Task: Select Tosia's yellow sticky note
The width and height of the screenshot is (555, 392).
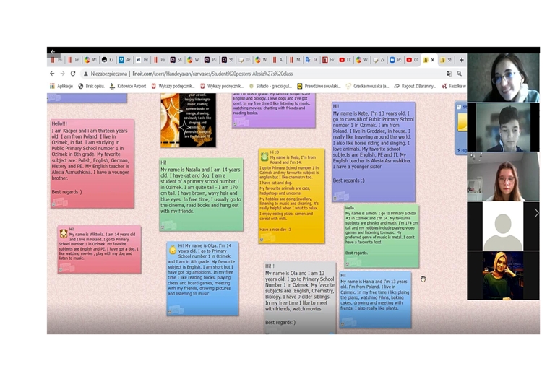Action: point(291,195)
